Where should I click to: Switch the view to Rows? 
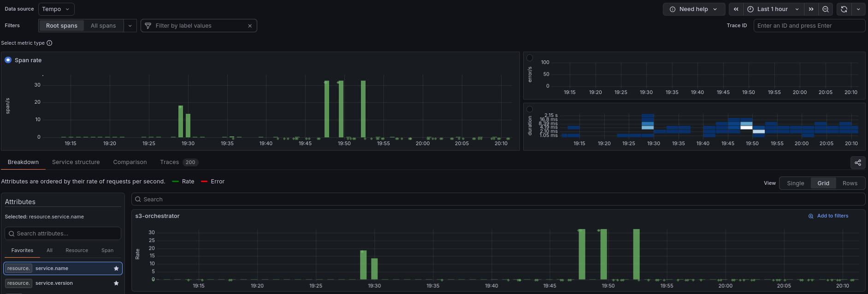(850, 183)
